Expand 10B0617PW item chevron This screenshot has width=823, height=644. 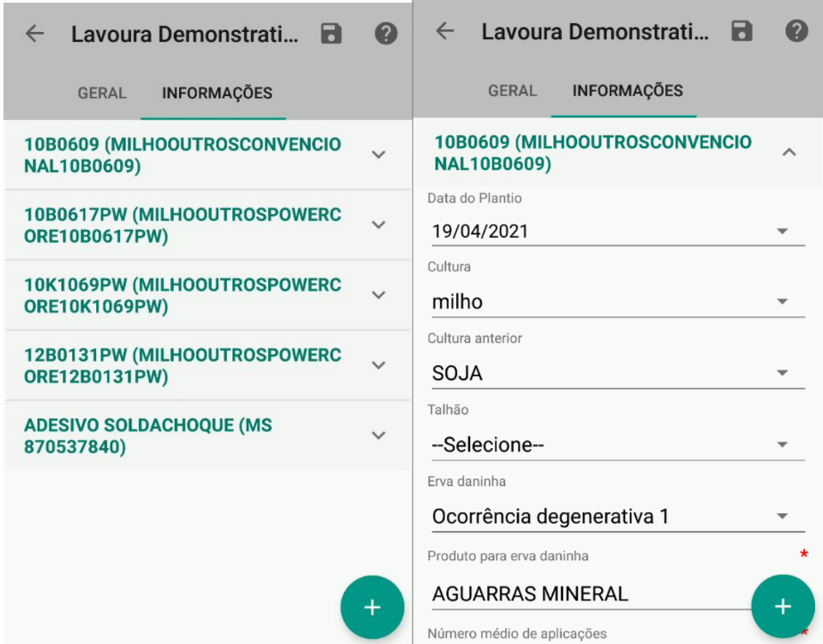379,224
